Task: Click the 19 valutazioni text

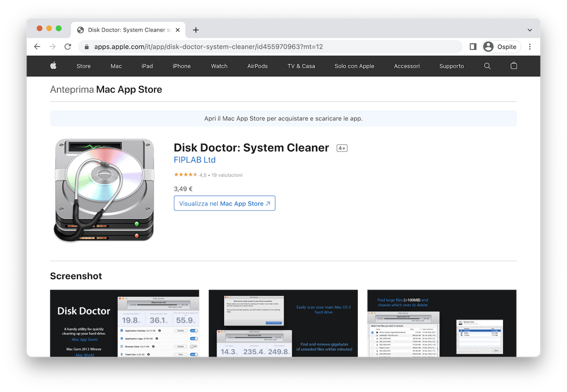Action: tap(227, 175)
